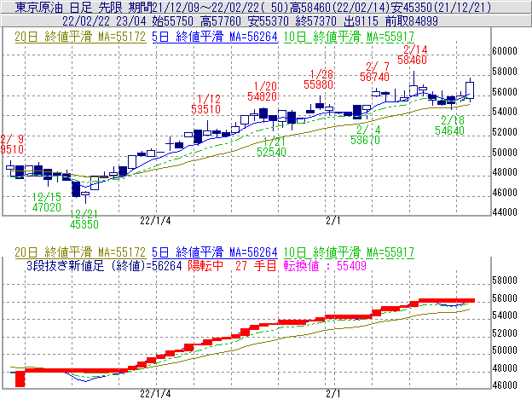Click the 44000 price axis label in upper chart
Image resolution: width=532 pixels, height=405 pixels.
[505, 212]
